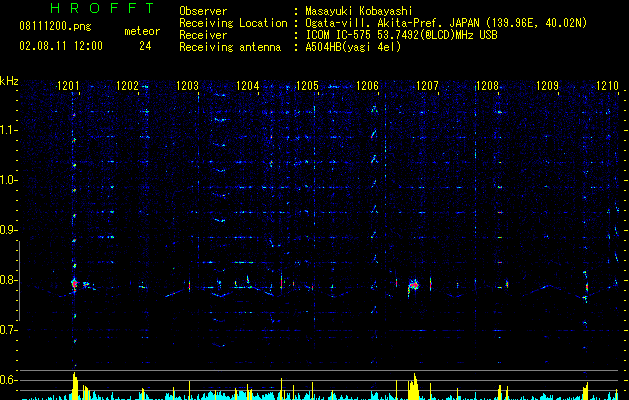Click the 1205 time marker
The height and width of the screenshot is (400, 629).
point(307,86)
